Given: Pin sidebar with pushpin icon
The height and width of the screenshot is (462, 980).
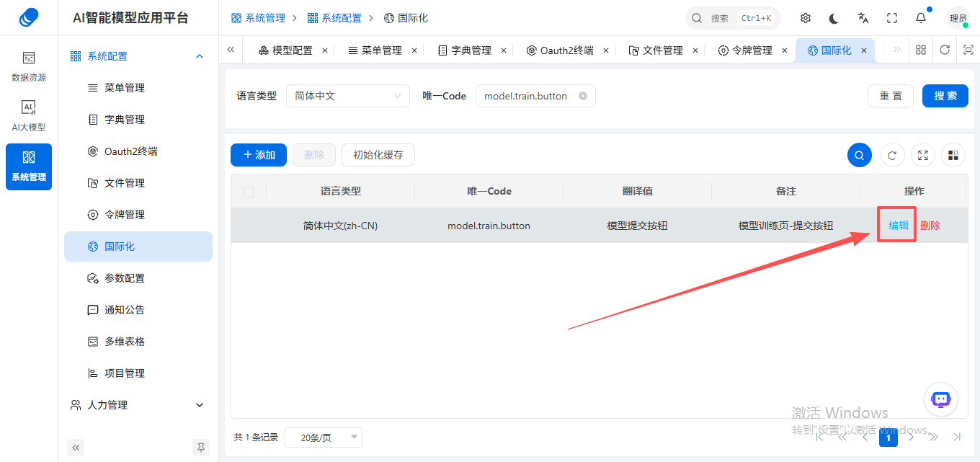Looking at the screenshot, I should click(x=201, y=448).
